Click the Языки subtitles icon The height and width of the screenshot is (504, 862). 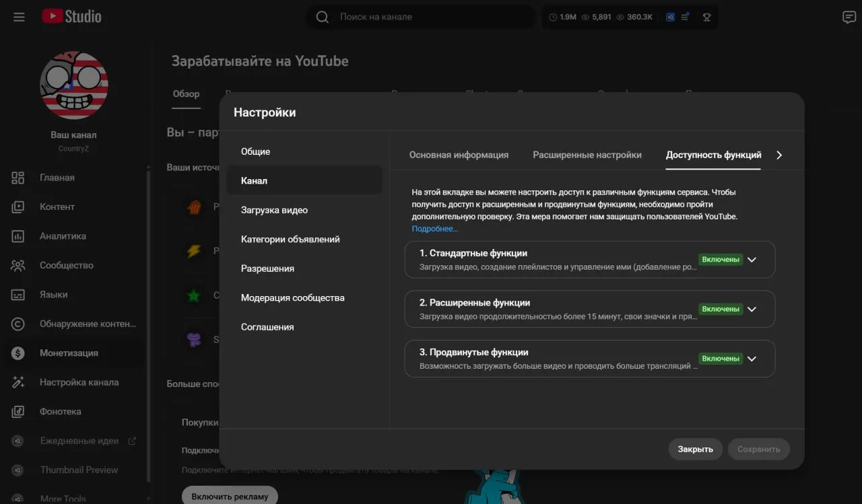click(x=18, y=295)
